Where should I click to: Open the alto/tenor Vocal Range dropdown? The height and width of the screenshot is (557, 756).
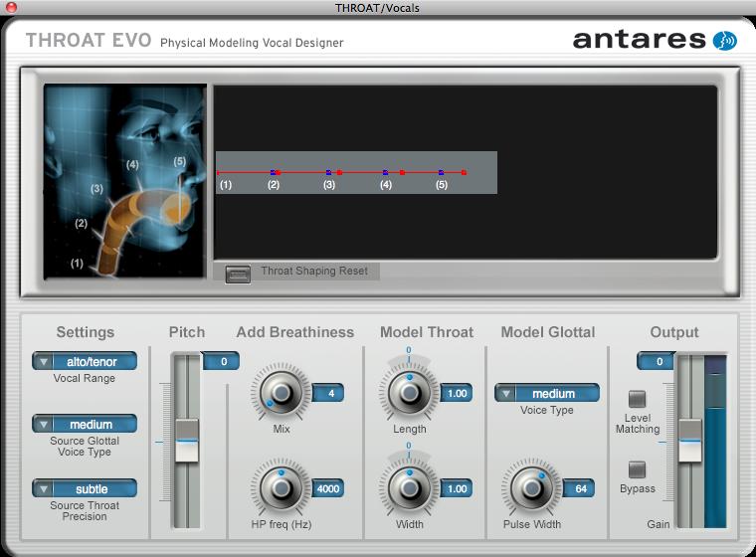coord(85,361)
